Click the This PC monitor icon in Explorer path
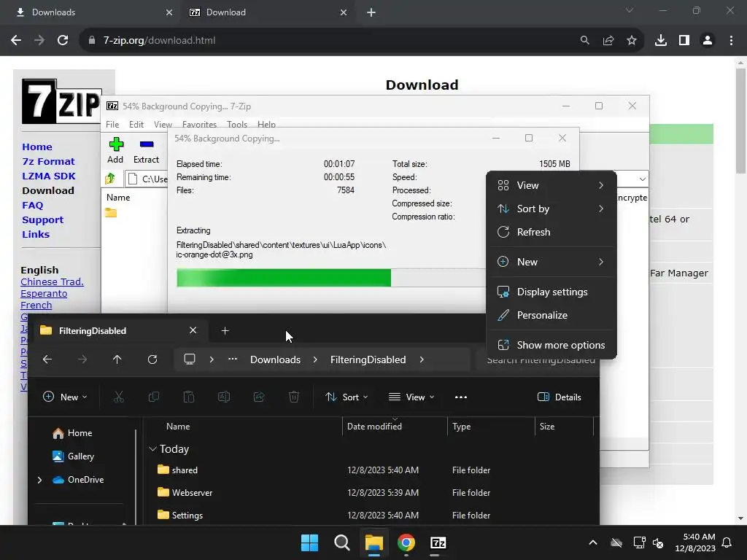Viewport: 747px width, 560px height. [190, 359]
